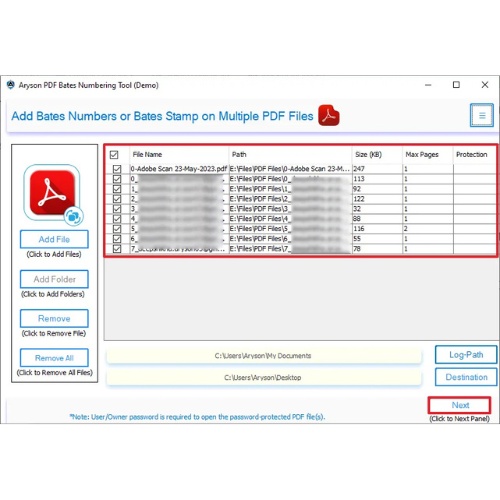
Task: Click the Remove button
Action: pyautogui.click(x=54, y=318)
